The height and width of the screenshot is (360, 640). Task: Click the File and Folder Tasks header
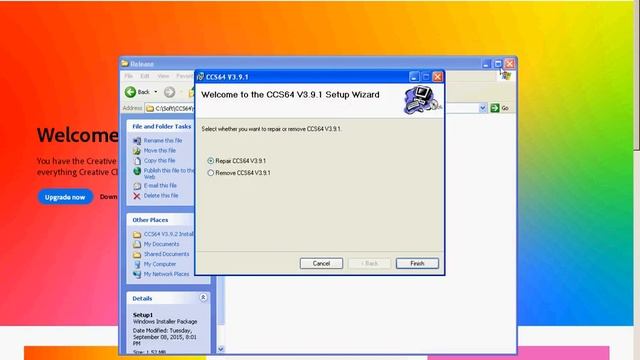(x=161, y=127)
